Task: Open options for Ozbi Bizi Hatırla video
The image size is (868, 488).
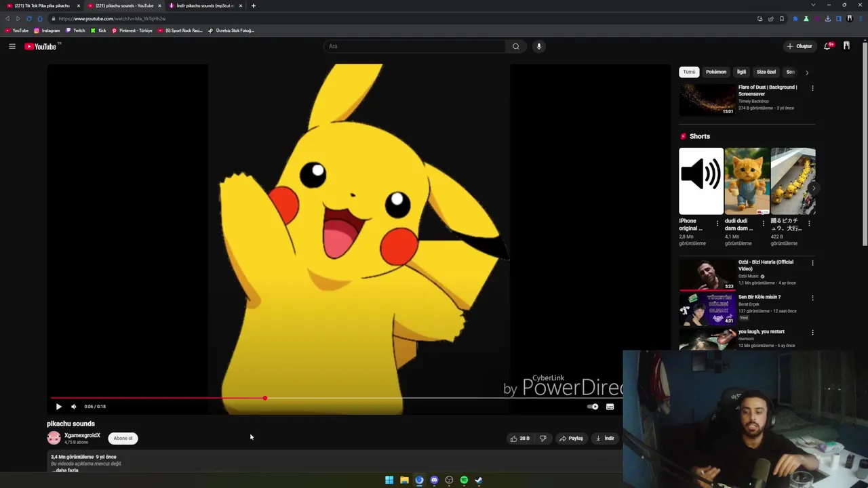Action: [812, 263]
